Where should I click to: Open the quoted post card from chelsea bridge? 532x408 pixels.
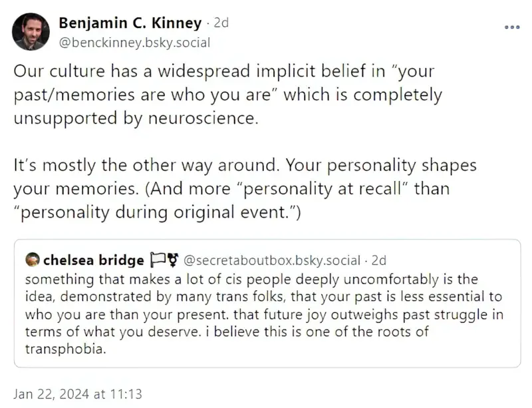point(267,304)
